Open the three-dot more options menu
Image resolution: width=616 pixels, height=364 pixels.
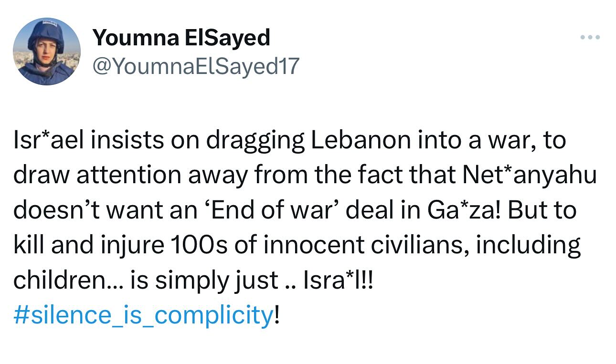590,38
